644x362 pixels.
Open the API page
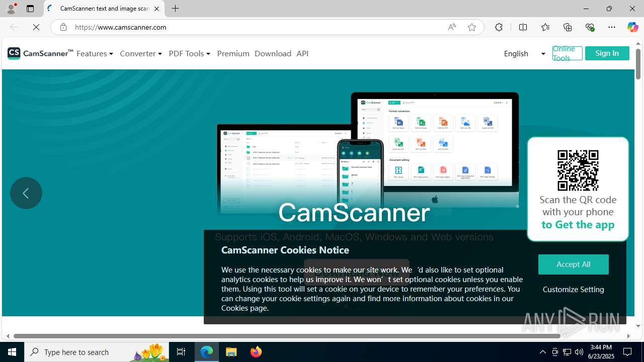(x=302, y=53)
